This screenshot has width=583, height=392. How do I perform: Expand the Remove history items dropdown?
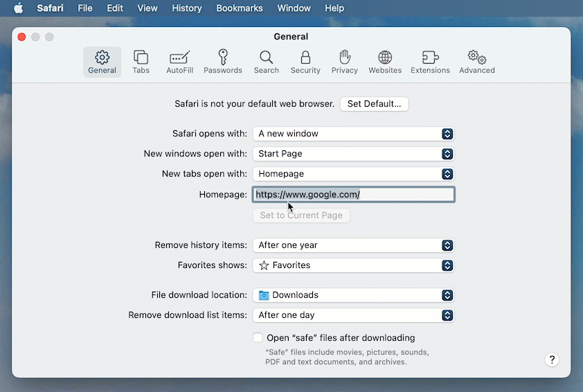(x=353, y=245)
